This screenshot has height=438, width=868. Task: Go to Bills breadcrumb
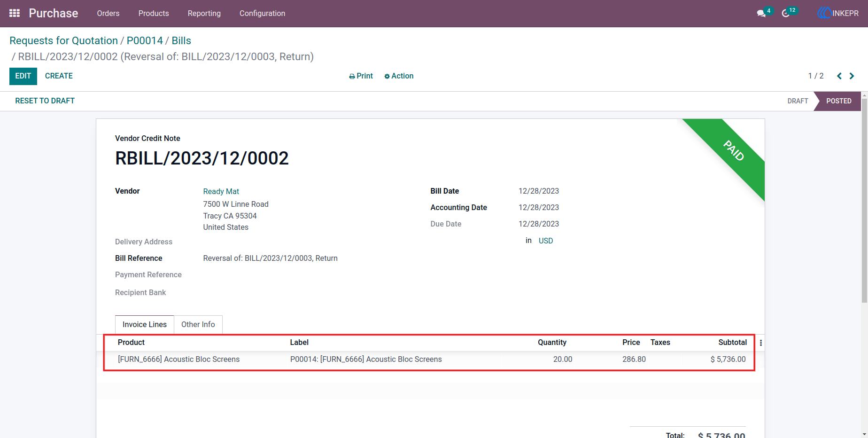click(x=181, y=41)
